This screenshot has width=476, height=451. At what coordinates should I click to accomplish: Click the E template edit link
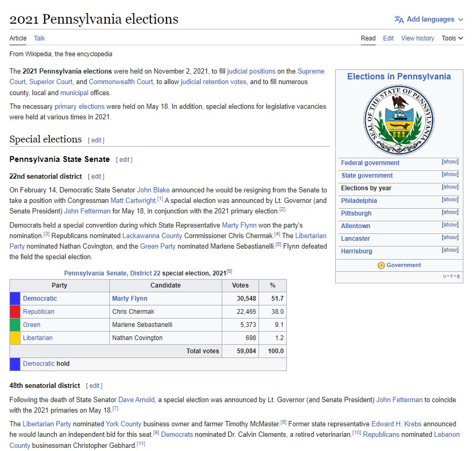click(x=458, y=276)
